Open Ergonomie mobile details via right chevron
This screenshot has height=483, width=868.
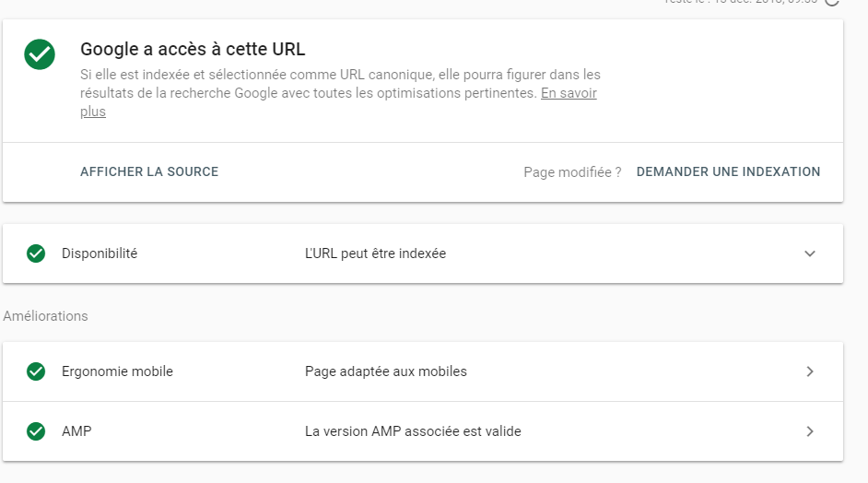pos(810,371)
